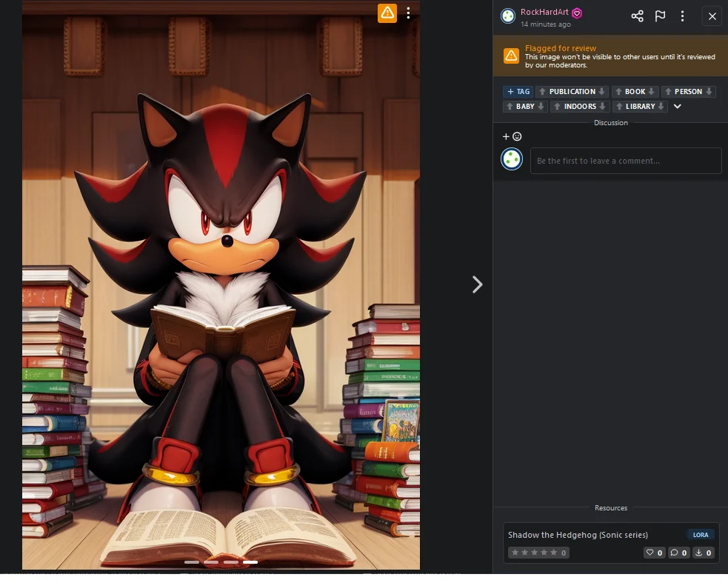Add an emoji reaction with plus smiley
Image resolution: width=728 pixels, height=580 pixels.
click(x=512, y=136)
